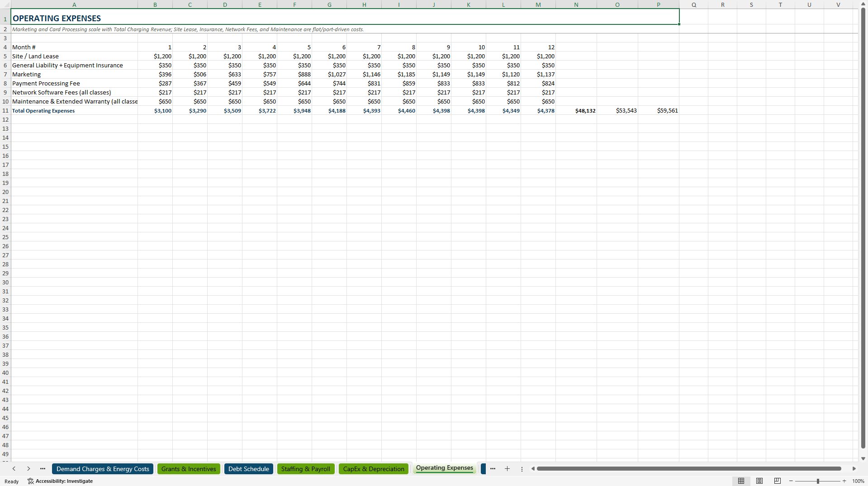Viewport: 868px width, 486px height.
Task: Zoom out with minus icon
Action: point(791,481)
